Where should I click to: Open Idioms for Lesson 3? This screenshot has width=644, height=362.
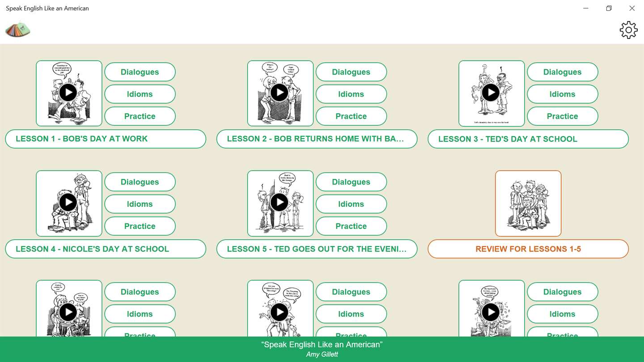pyautogui.click(x=563, y=94)
